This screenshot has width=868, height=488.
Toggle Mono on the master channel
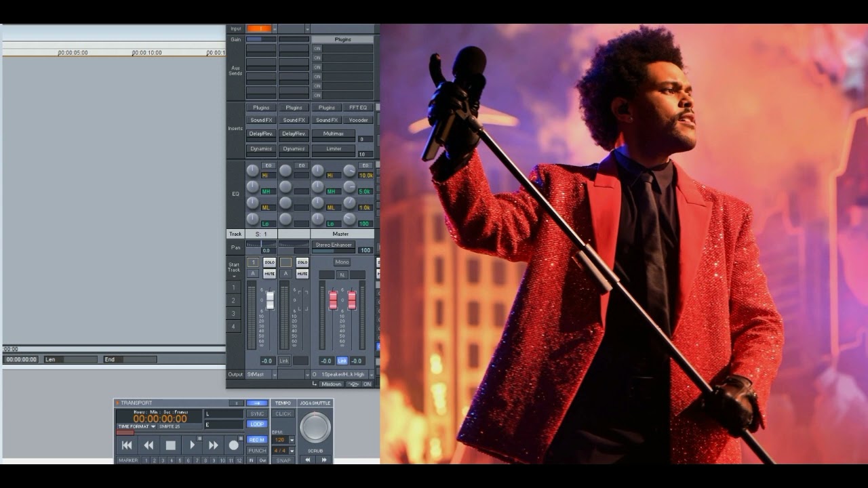point(342,262)
